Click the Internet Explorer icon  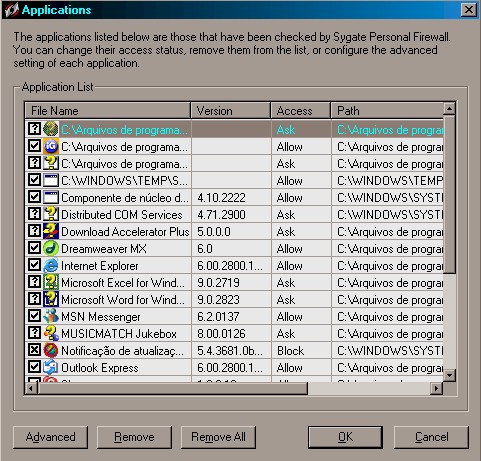coord(51,265)
